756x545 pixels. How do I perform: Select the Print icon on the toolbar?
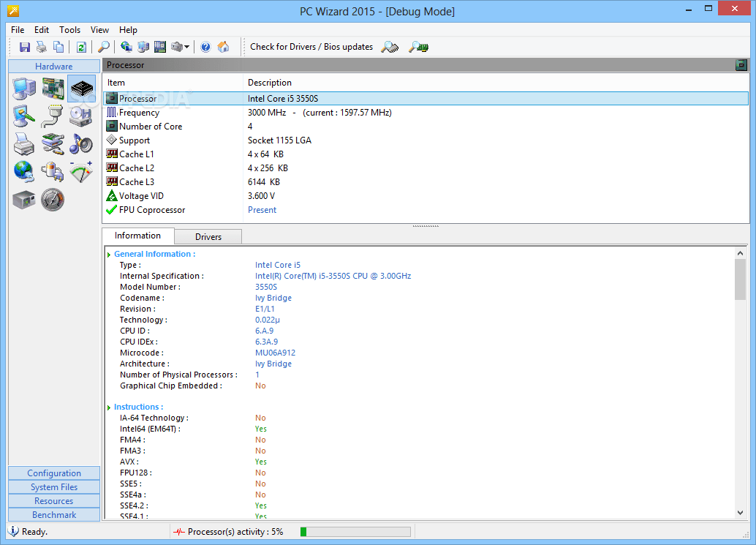click(x=41, y=46)
